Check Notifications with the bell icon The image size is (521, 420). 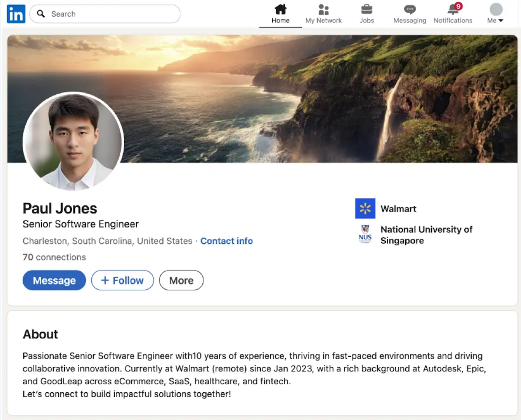[x=452, y=9]
